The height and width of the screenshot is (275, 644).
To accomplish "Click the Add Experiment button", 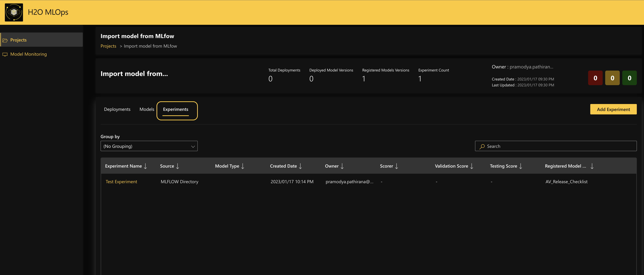I will coord(613,109).
